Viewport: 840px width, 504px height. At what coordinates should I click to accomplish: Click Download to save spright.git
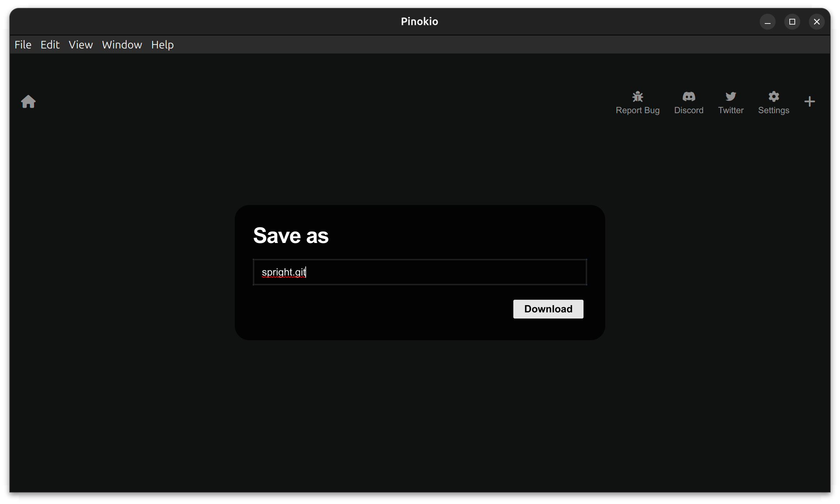[548, 308]
